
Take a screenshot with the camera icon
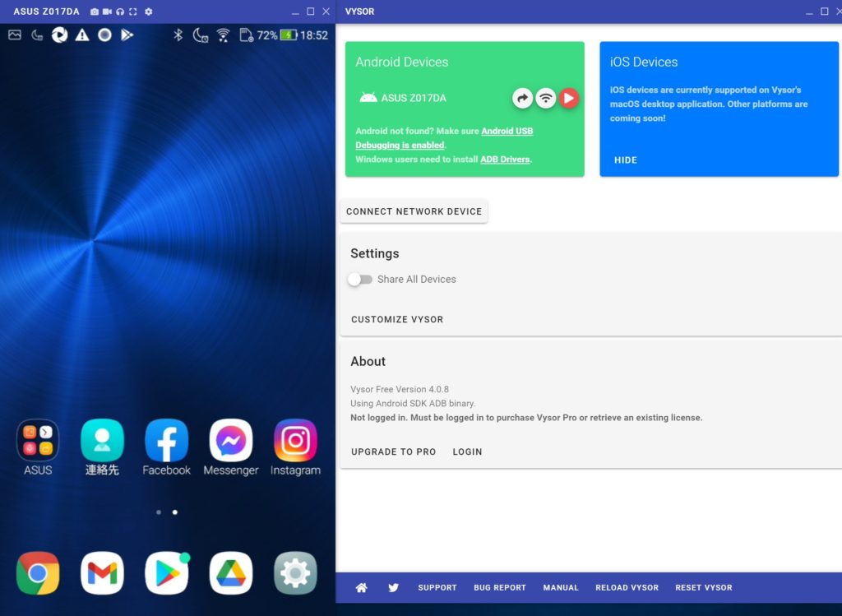tap(95, 12)
